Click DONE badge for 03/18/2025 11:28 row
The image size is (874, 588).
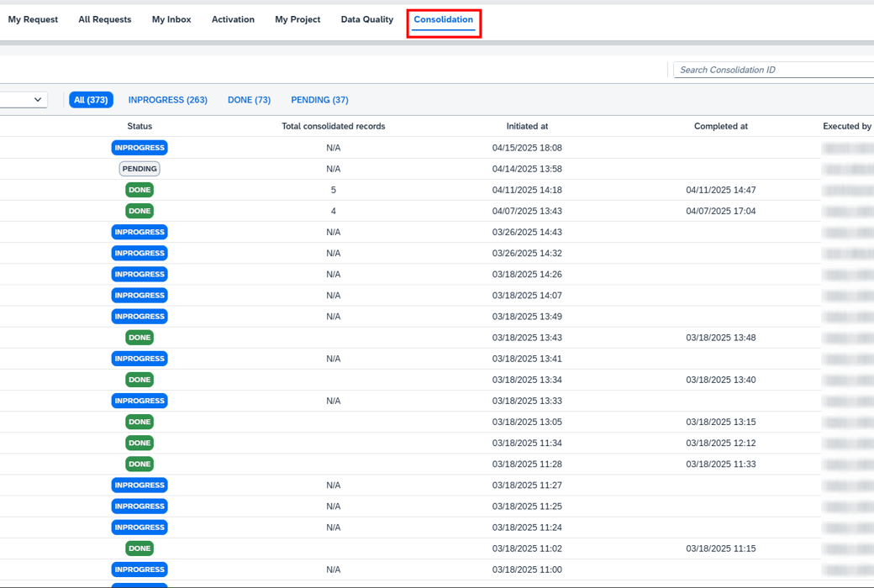pos(140,465)
